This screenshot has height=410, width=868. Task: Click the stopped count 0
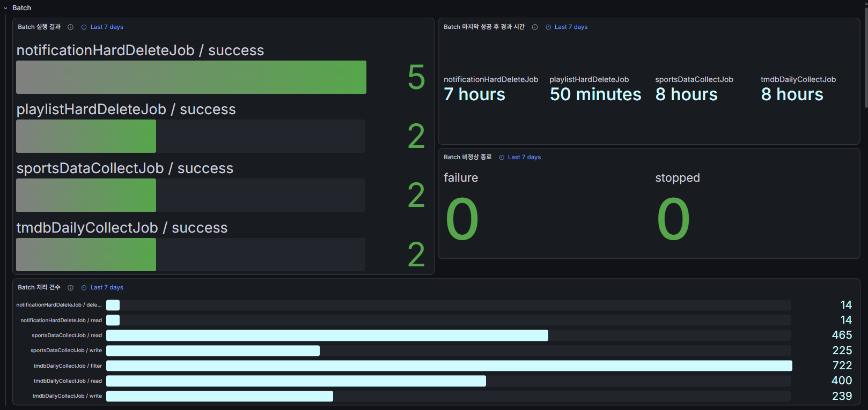[673, 219]
